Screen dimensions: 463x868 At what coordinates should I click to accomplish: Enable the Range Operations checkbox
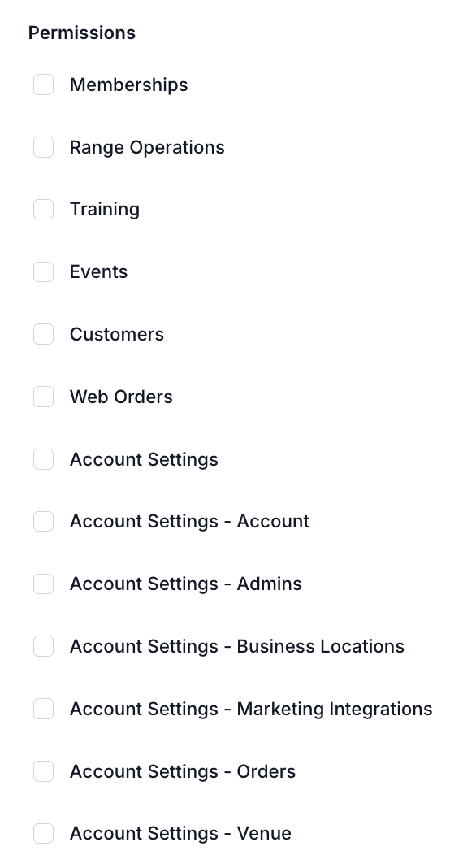[x=43, y=147]
